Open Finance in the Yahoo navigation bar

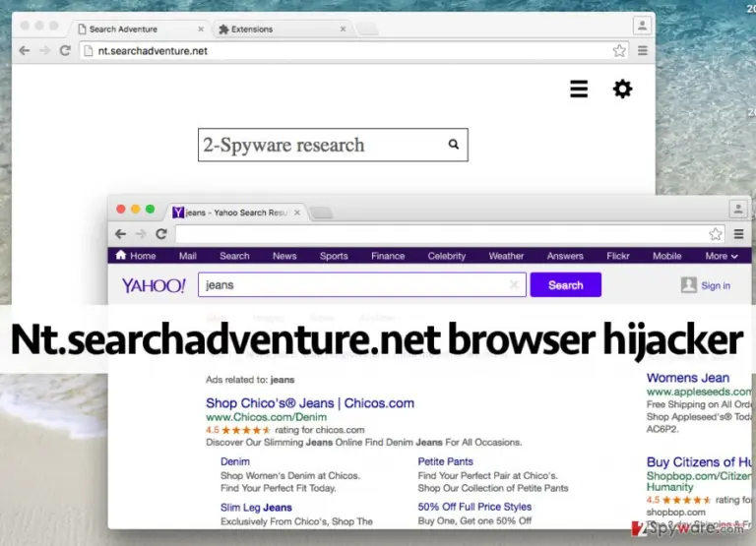(388, 256)
